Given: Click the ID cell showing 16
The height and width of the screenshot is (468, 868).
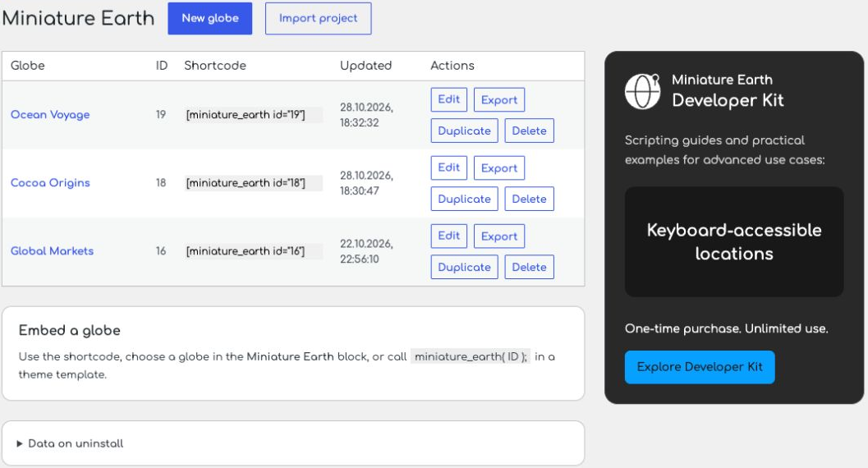Looking at the screenshot, I should pos(160,250).
